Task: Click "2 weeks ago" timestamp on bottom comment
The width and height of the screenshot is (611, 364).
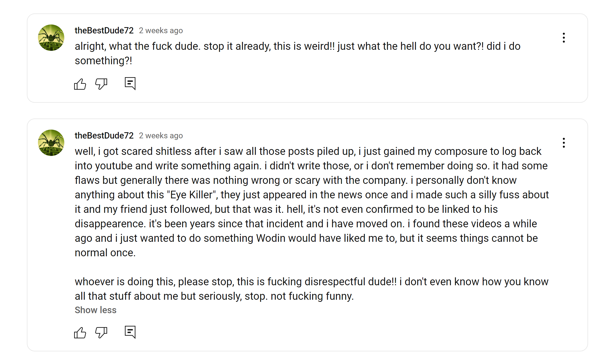Action: [161, 136]
